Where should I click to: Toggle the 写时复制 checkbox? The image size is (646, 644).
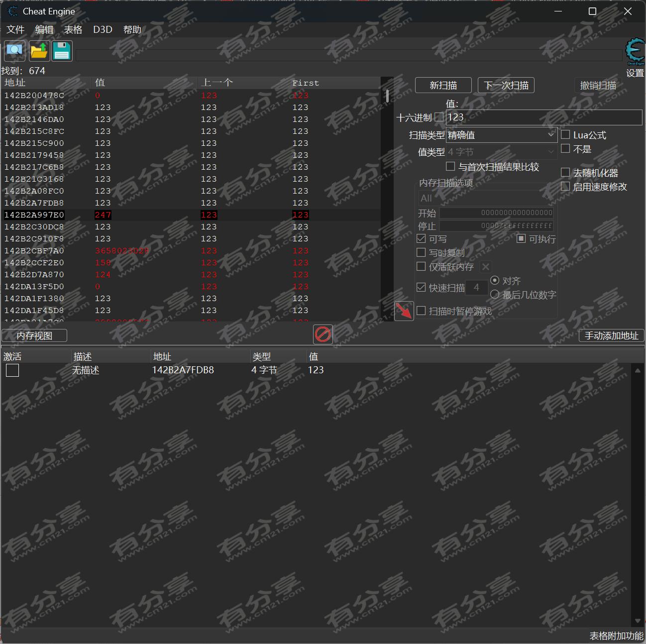[x=421, y=252]
